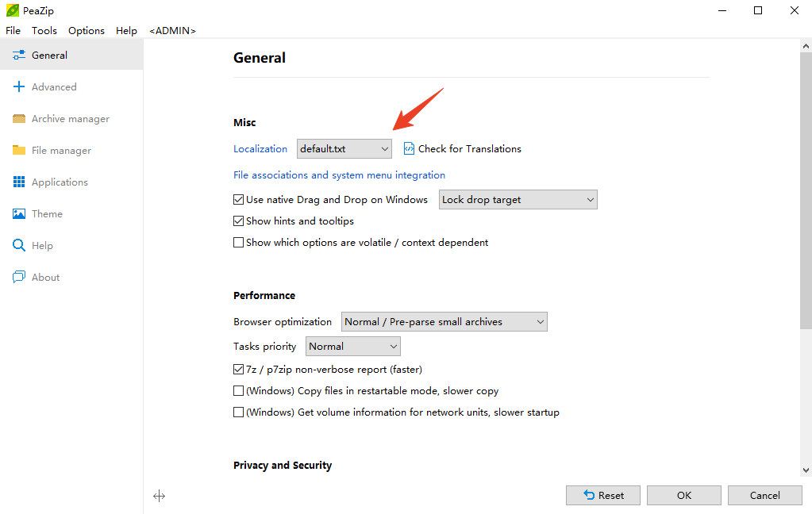
Task: Click the File manager folder icon
Action: coord(18,150)
